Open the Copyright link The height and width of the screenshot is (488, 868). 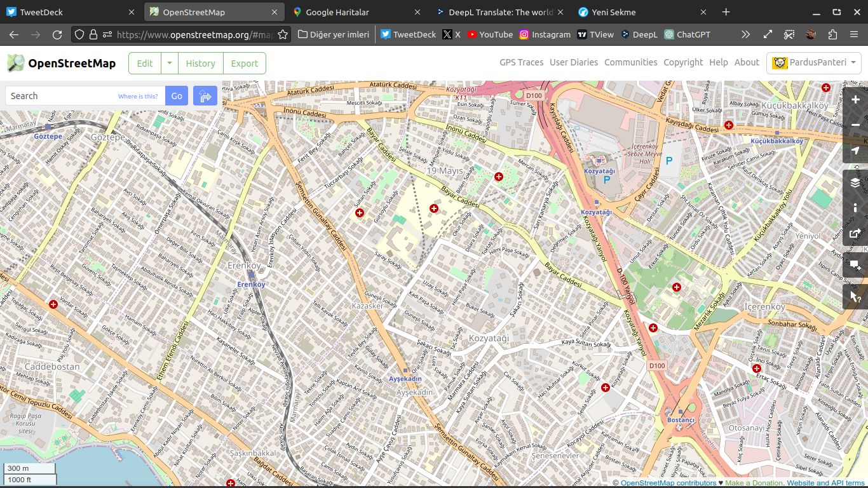[683, 62]
